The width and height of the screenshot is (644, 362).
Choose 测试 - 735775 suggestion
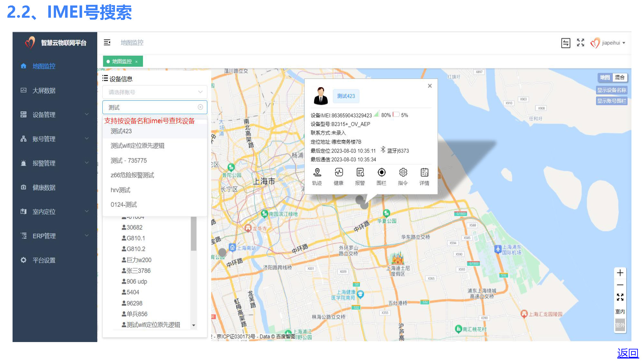155,161
